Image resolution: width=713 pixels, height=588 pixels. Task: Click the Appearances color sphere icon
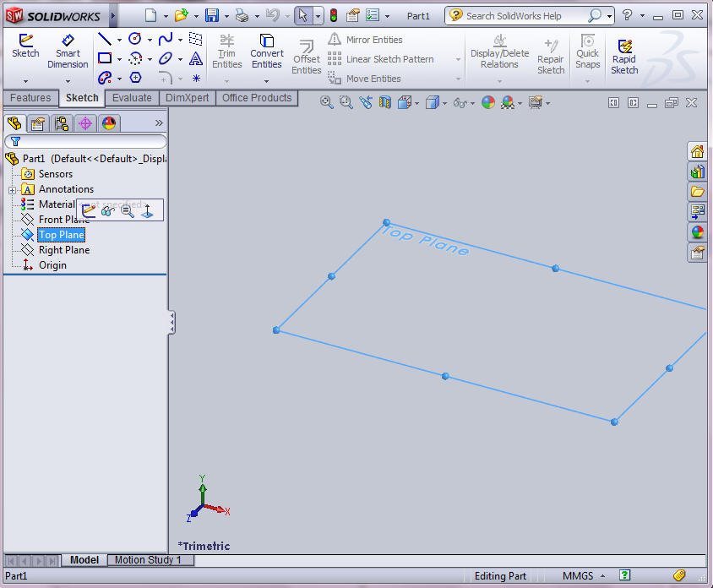(x=487, y=101)
